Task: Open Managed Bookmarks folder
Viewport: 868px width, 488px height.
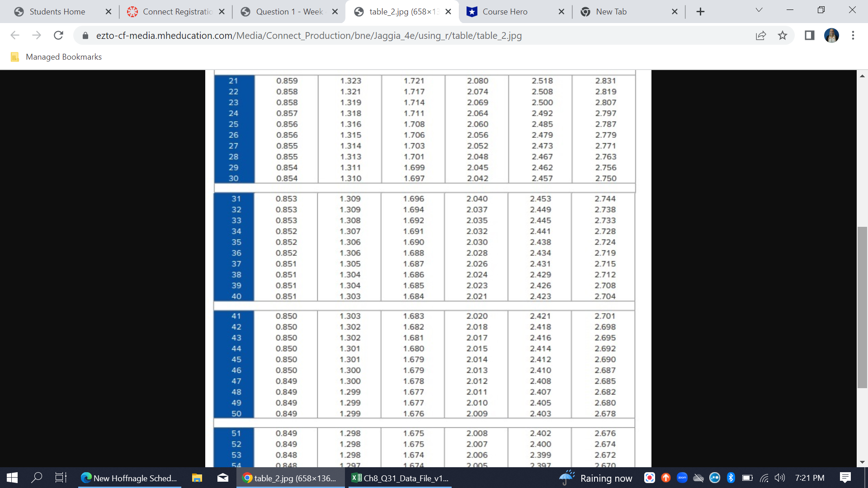Action: pos(56,57)
